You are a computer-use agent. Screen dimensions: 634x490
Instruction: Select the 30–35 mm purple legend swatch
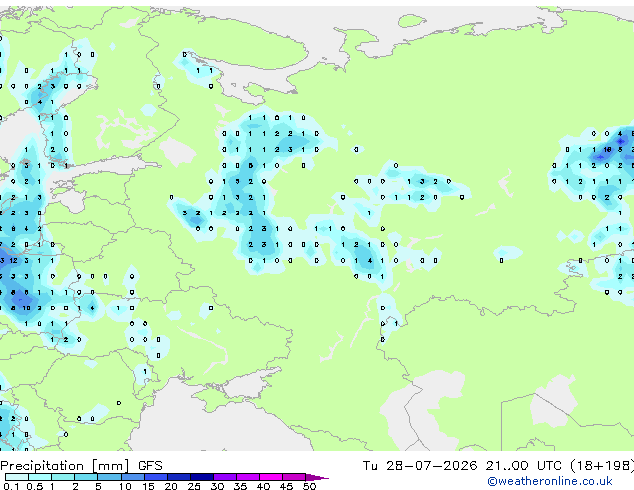225,477
